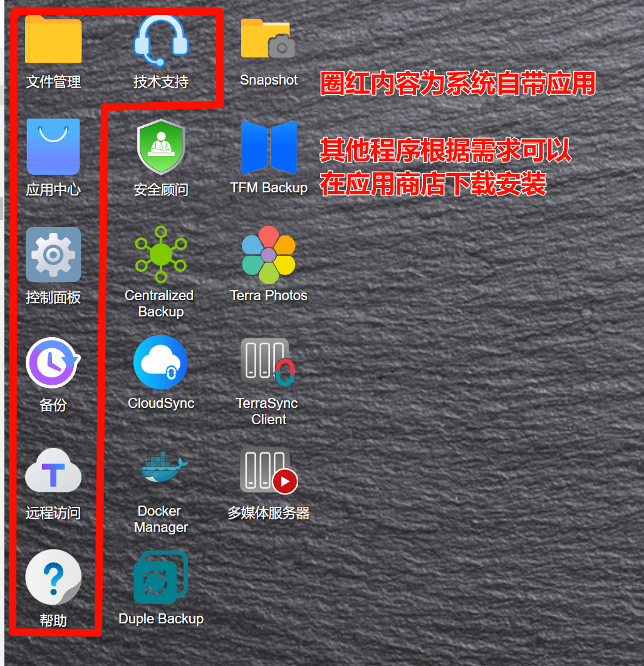Click the red 圈红内容为系统自带应用 annotation text
This screenshot has height=666, width=644.
[457, 83]
